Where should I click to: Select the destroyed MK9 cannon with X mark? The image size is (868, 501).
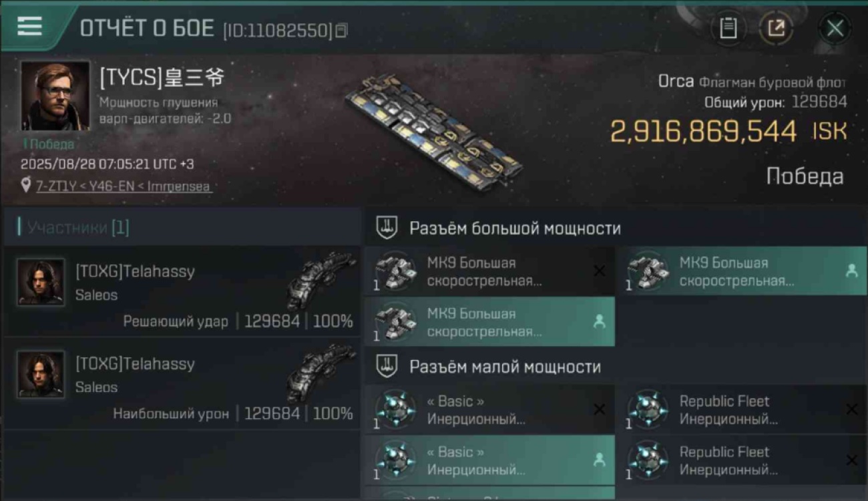pyautogui.click(x=489, y=271)
